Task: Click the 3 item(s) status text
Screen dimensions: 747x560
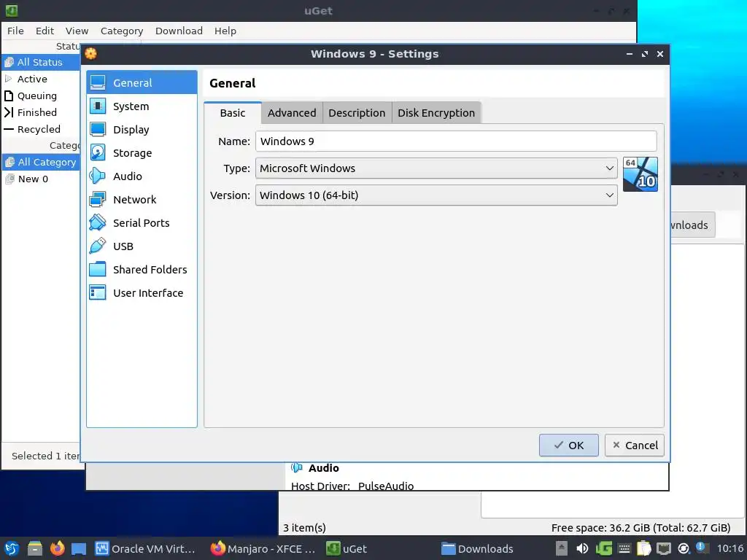Action: [304, 528]
